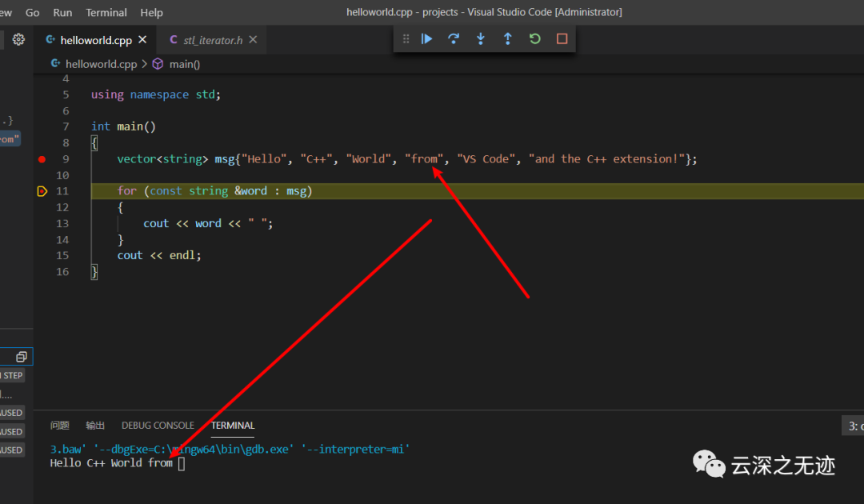Image resolution: width=864 pixels, height=504 pixels.
Task: Click "cout << endl;" on line 15
Action: point(159,255)
